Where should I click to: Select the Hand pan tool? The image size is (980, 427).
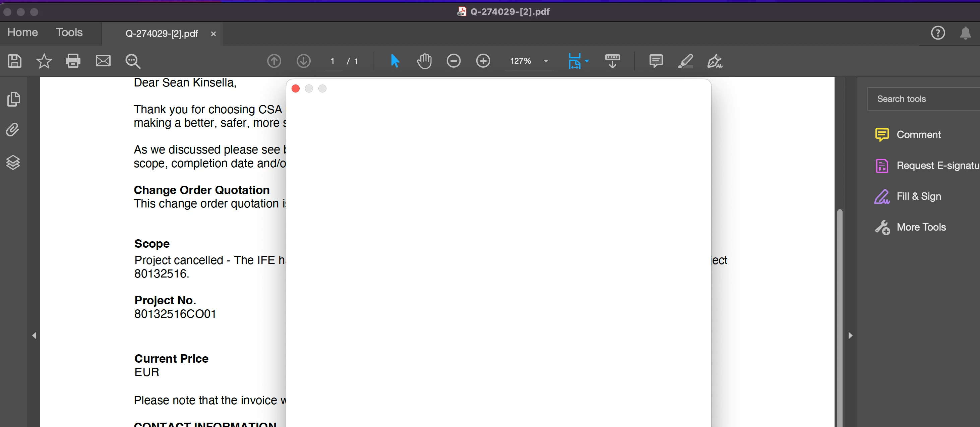click(x=424, y=61)
